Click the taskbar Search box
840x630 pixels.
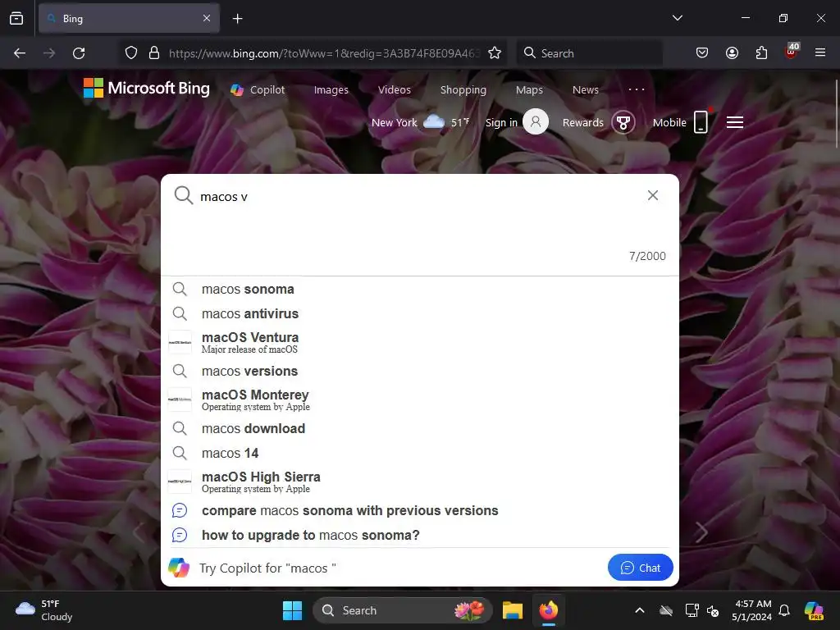pyautogui.click(x=402, y=610)
